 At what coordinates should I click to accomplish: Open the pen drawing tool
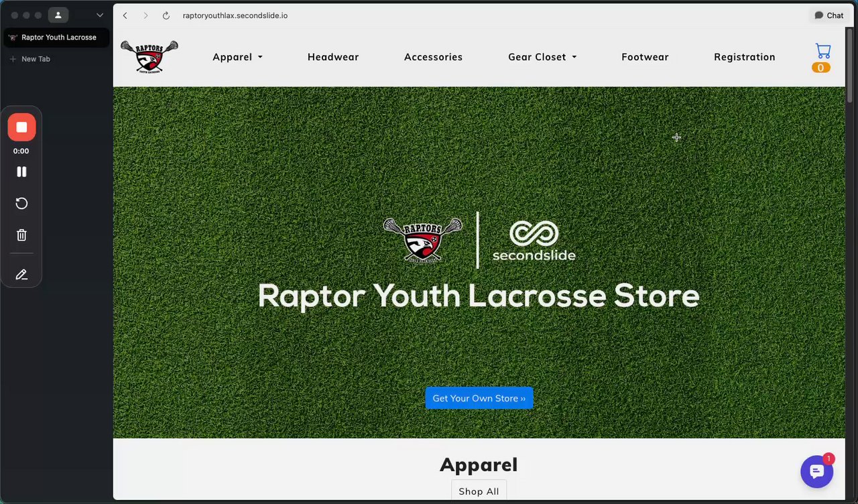(21, 274)
